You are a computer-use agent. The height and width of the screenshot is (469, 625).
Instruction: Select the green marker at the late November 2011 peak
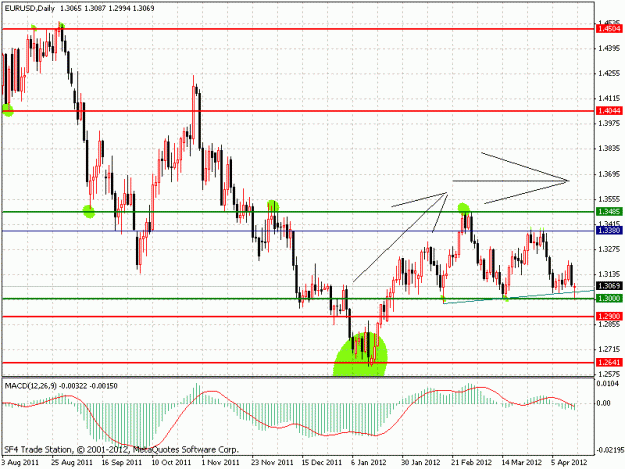coord(273,206)
